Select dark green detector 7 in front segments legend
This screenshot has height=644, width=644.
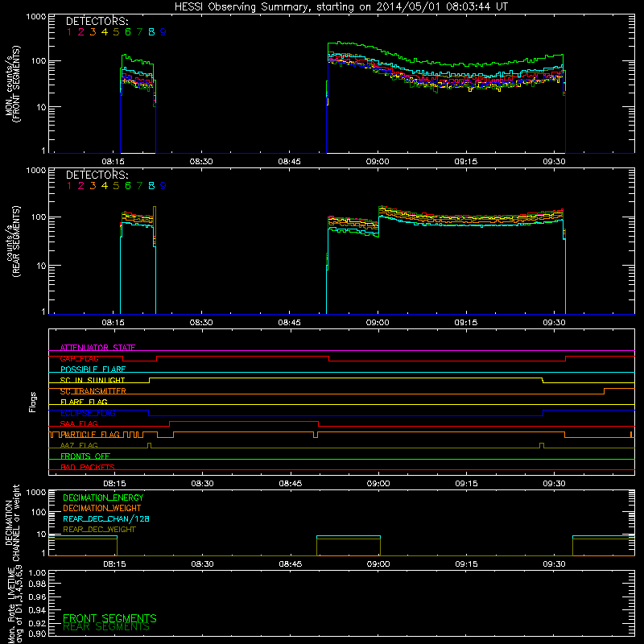pyautogui.click(x=139, y=32)
